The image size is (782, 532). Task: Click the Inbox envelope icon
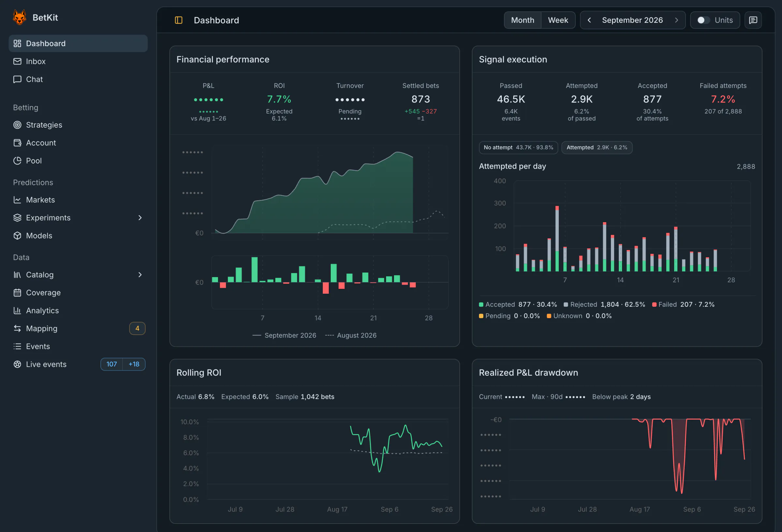pos(17,61)
